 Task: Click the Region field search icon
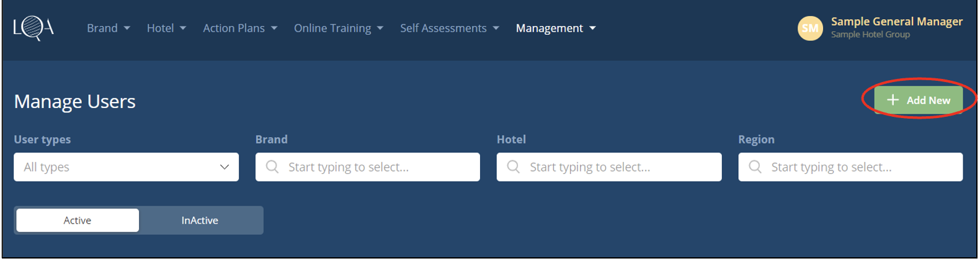(x=755, y=167)
